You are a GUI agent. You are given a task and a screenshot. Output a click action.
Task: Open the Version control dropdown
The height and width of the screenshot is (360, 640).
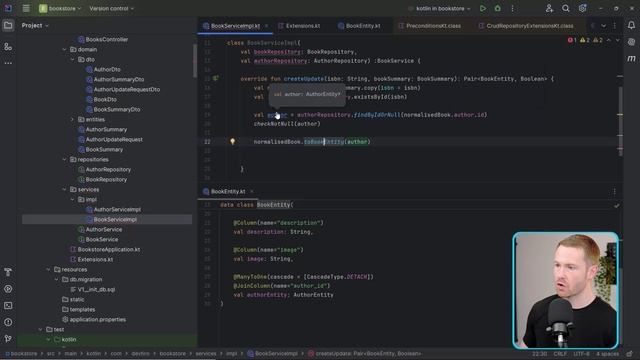click(x=111, y=8)
